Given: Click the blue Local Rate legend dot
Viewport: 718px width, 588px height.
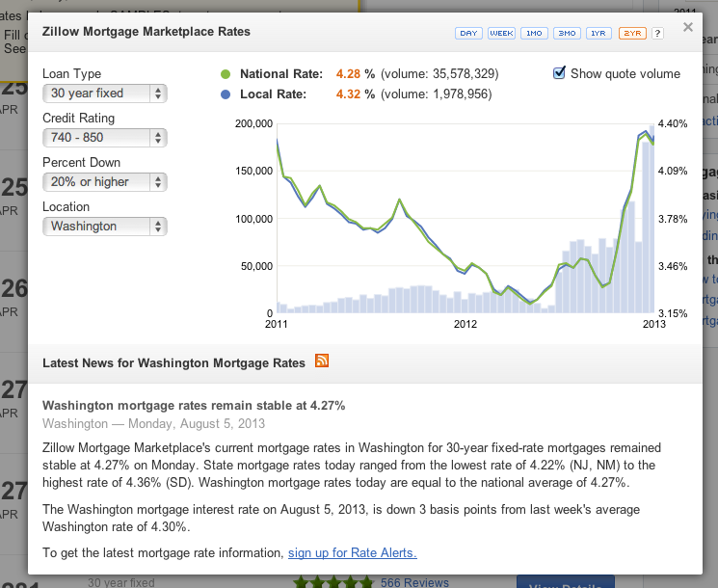Looking at the screenshot, I should click(x=226, y=94).
